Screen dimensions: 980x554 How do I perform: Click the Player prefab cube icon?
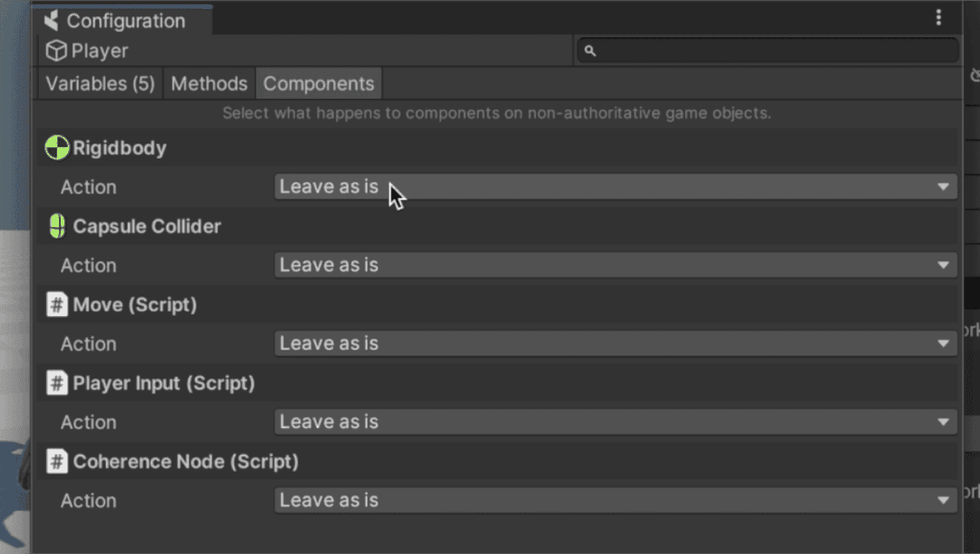[56, 51]
